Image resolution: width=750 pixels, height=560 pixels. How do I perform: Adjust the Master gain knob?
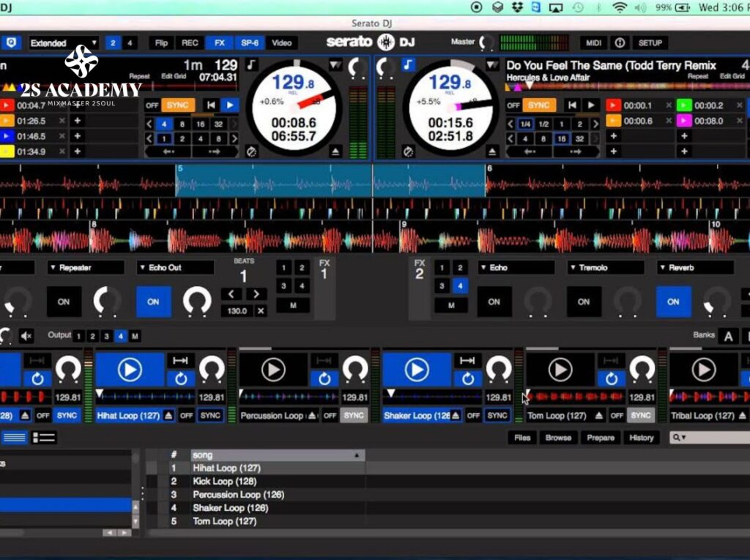click(x=486, y=42)
